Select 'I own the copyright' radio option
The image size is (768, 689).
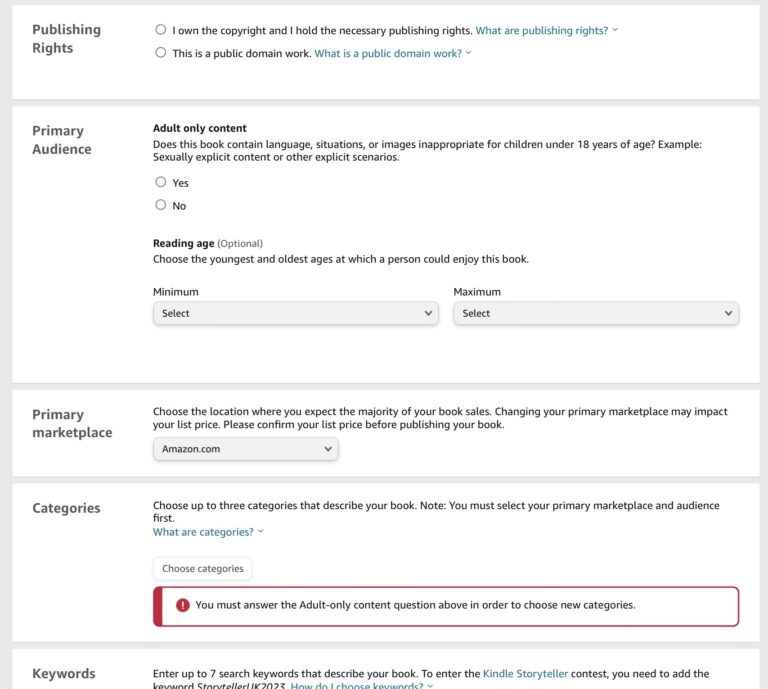tap(161, 29)
